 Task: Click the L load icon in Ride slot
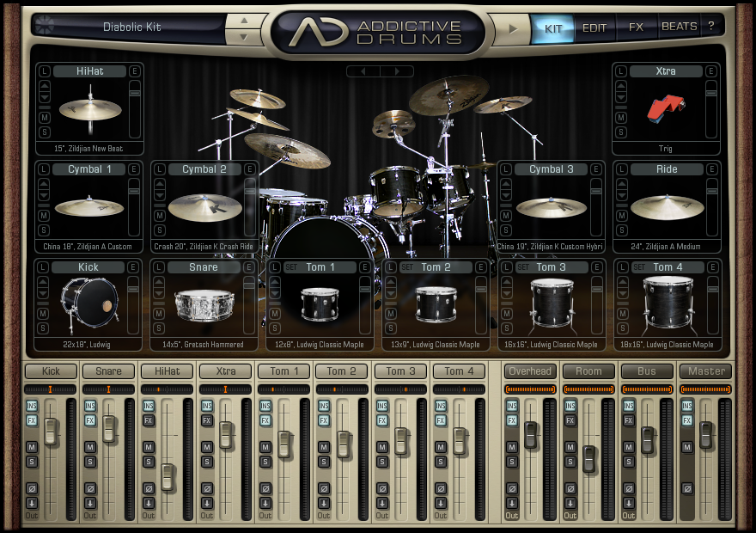[x=622, y=169]
